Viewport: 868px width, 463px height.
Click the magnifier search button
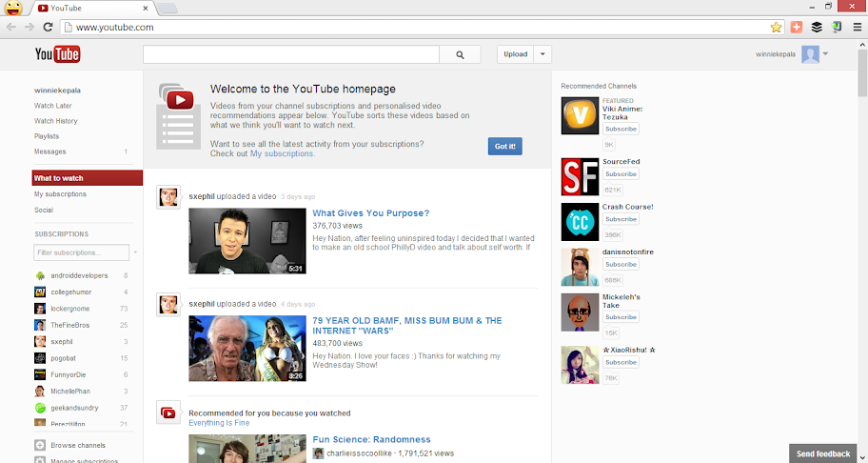click(460, 55)
